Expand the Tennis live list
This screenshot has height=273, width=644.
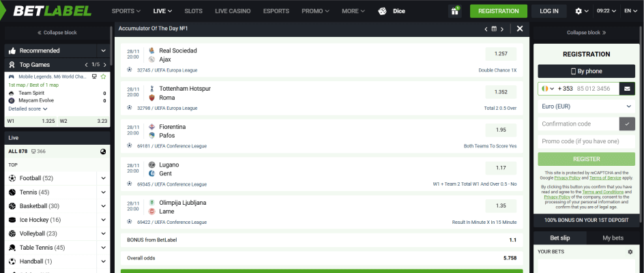(x=103, y=192)
